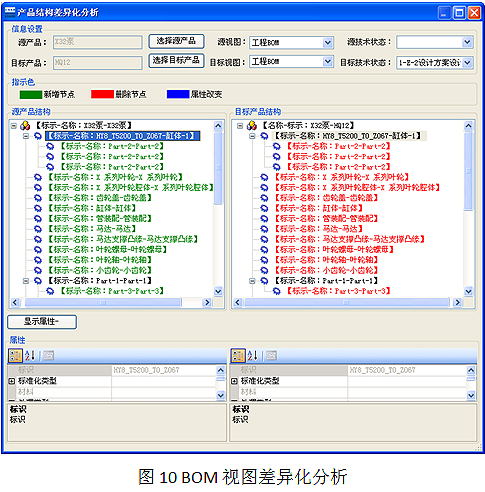Click categorized view icon in left property grid

click(x=15, y=355)
